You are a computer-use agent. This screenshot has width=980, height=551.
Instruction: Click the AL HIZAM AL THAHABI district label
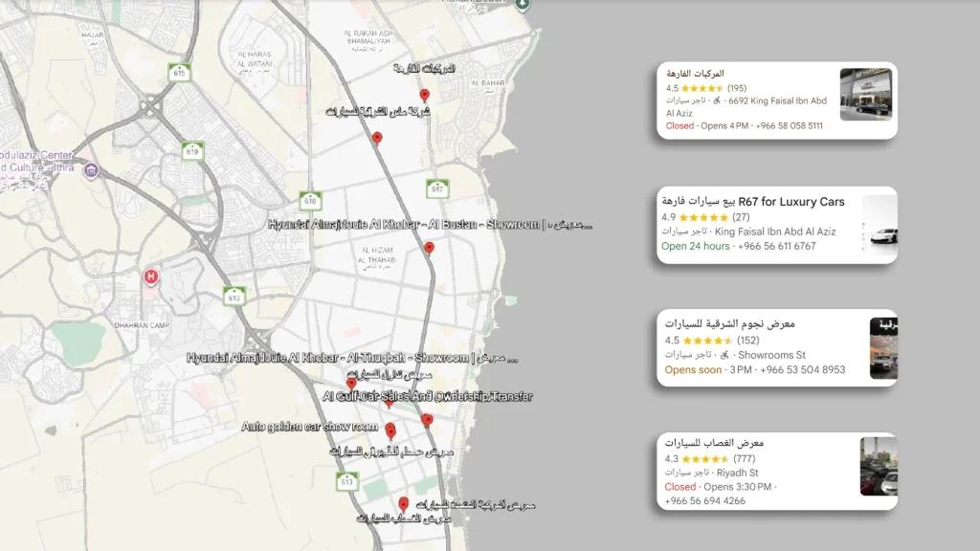click(377, 257)
